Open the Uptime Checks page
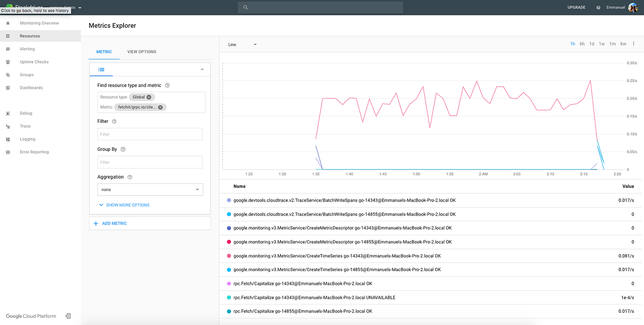The image size is (644, 325). (34, 62)
